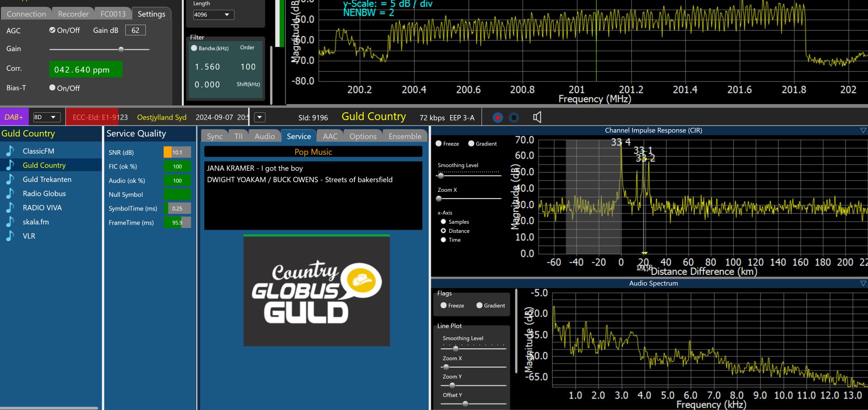Open the Length 4096 dropdown

[213, 15]
